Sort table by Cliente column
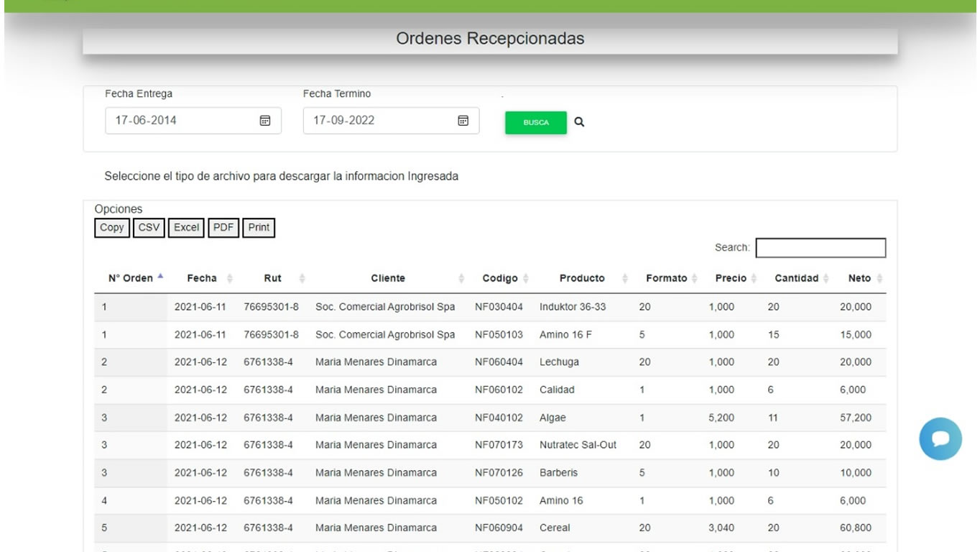980x552 pixels. [x=388, y=278]
